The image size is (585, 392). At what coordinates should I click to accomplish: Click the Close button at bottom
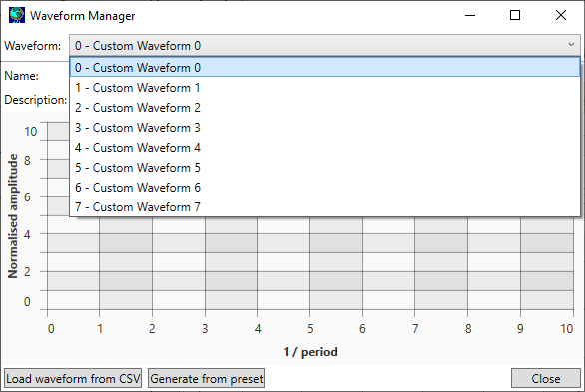pos(545,378)
